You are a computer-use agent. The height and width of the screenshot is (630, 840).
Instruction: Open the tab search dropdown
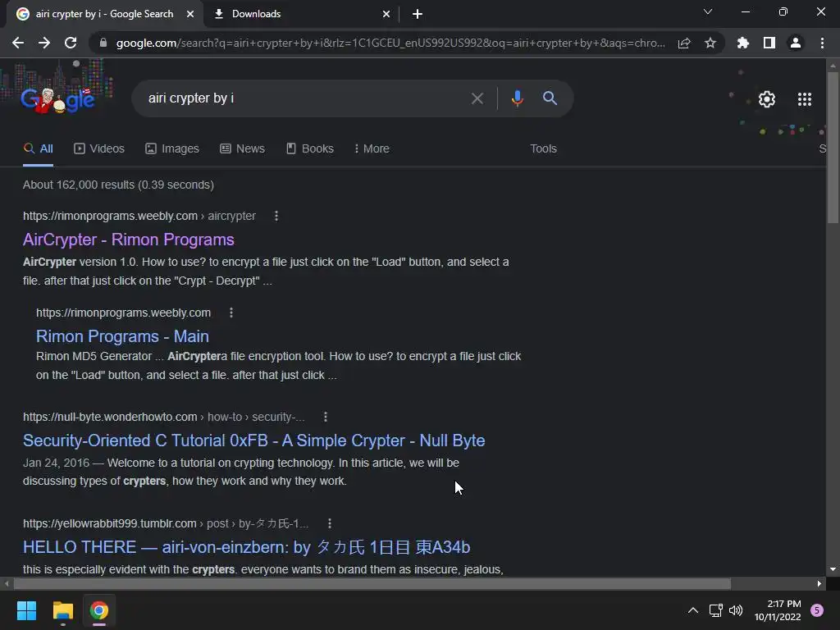coord(708,11)
